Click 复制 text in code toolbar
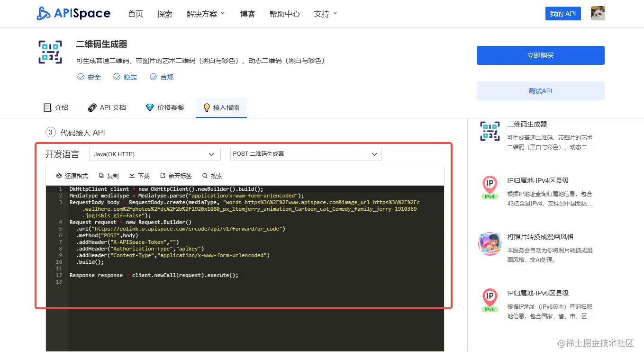 click(113, 176)
